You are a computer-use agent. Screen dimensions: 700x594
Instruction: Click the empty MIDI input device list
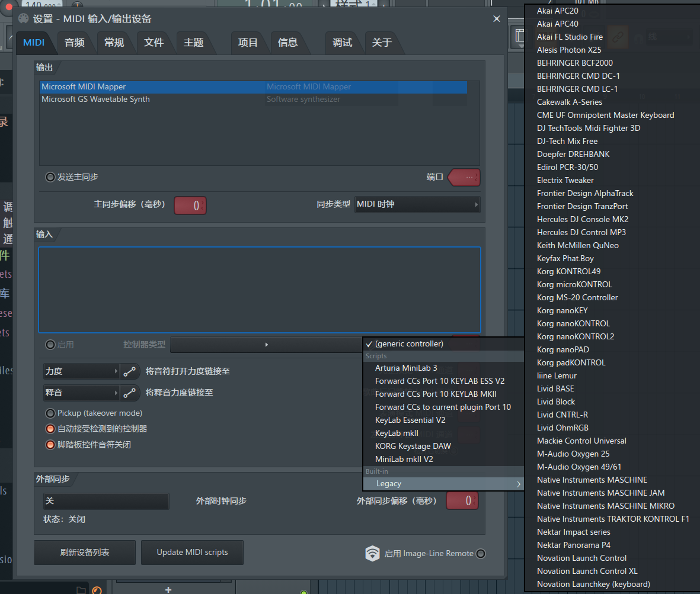pyautogui.click(x=260, y=290)
